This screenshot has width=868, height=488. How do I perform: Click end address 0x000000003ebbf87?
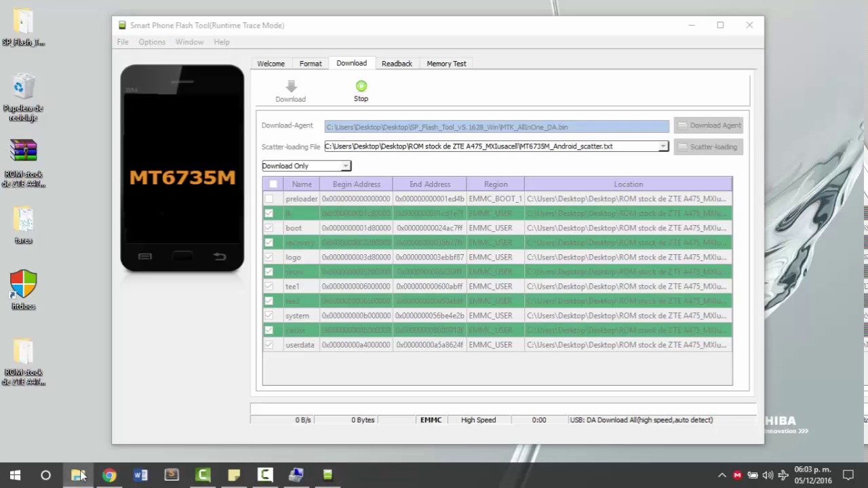tap(430, 257)
